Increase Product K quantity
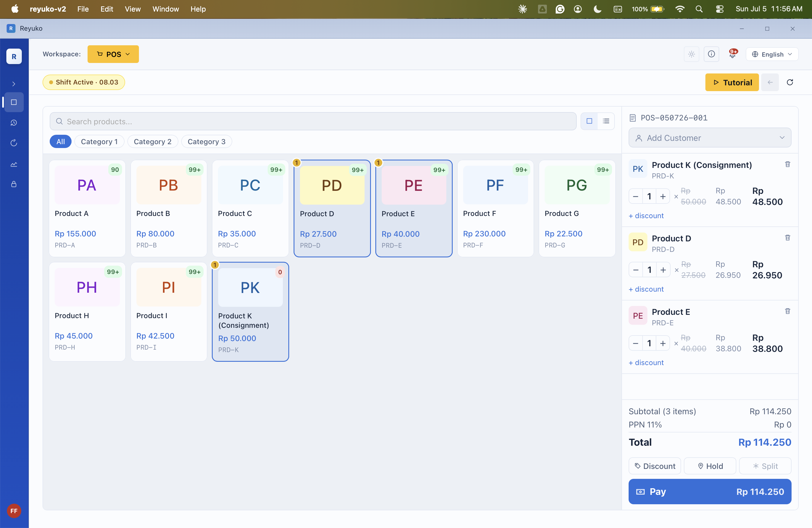Viewport: 812px width, 528px height. pyautogui.click(x=663, y=196)
